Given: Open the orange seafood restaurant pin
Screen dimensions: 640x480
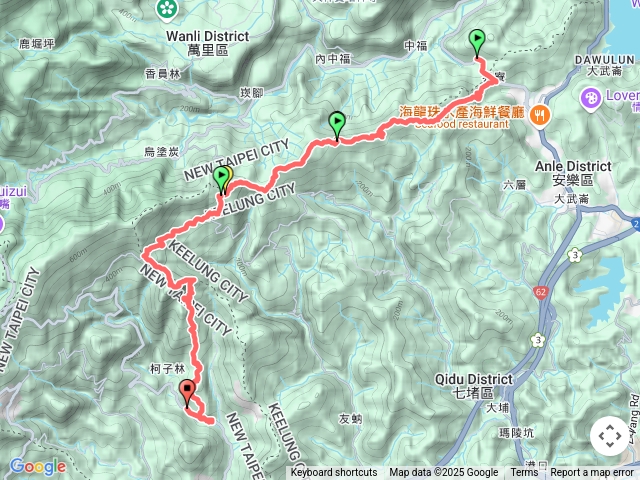Looking at the screenshot, I should pyautogui.click(x=540, y=116).
